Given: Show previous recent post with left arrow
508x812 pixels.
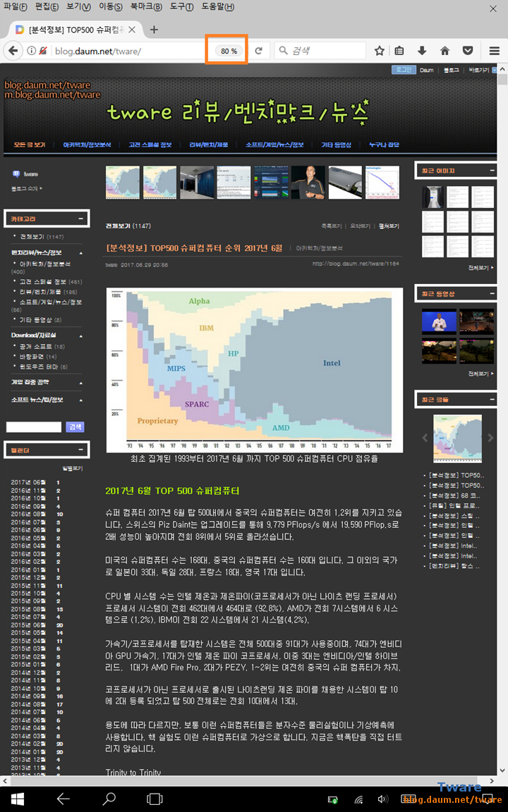Looking at the screenshot, I should coord(425,438).
